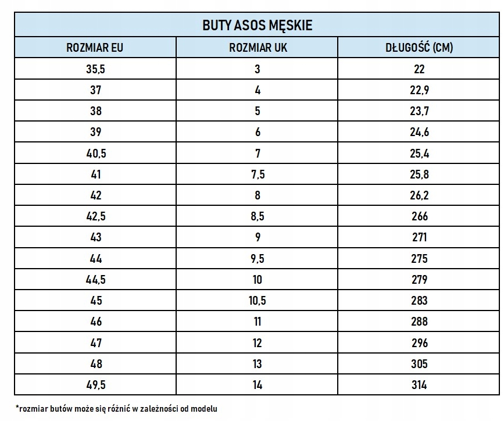Click UK size 7,5 cell
Image resolution: width=504 pixels, height=421 pixels.
[257, 174]
